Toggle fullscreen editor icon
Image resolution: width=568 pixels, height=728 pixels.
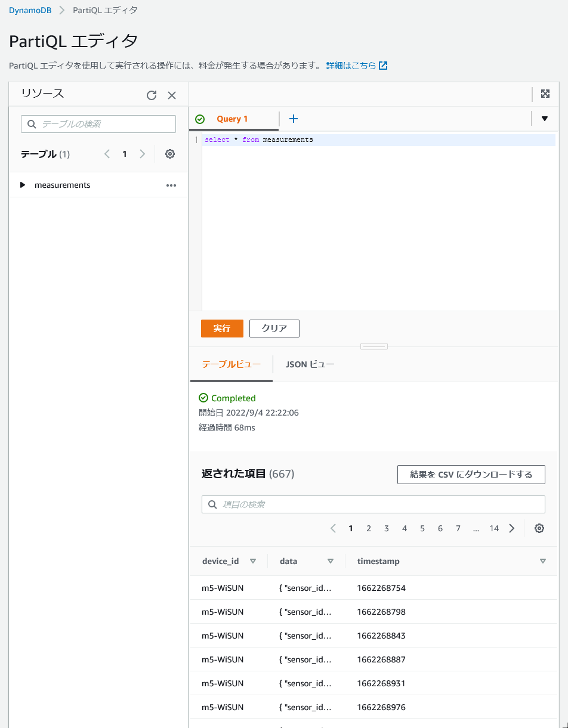545,94
